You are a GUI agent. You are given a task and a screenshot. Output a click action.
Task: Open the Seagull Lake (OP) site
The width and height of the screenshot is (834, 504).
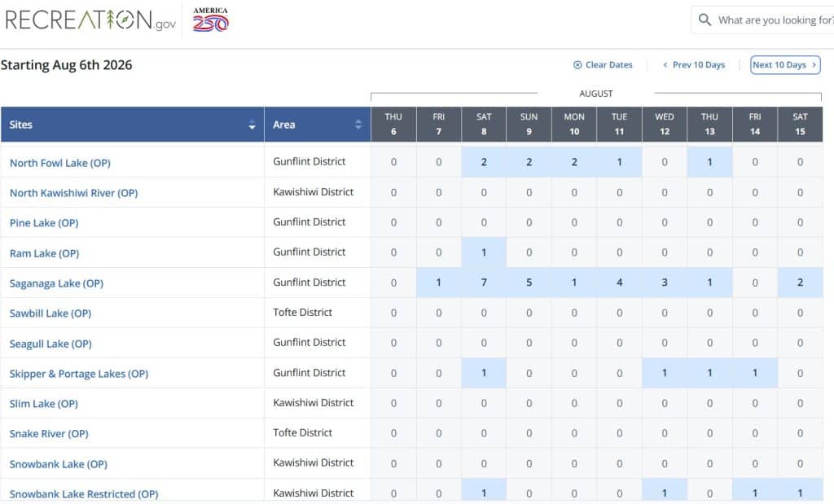pyautogui.click(x=50, y=344)
